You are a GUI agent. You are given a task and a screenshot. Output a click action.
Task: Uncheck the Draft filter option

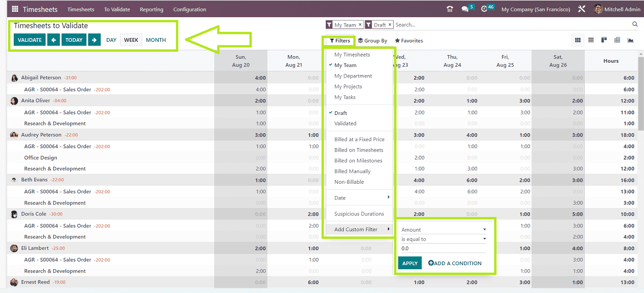340,113
